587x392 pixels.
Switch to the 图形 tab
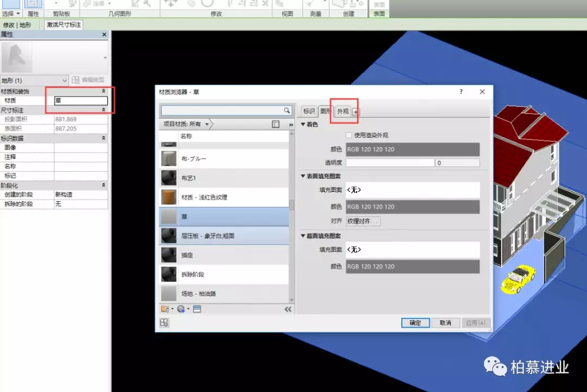(x=325, y=111)
